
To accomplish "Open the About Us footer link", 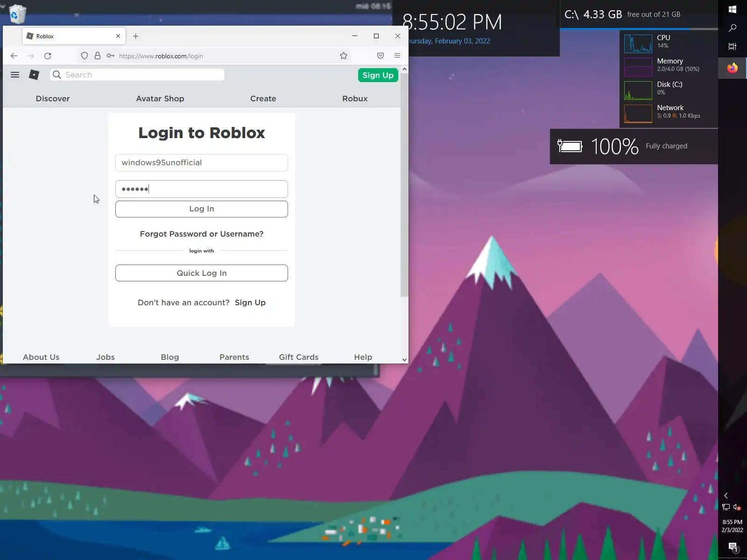I will coord(41,357).
